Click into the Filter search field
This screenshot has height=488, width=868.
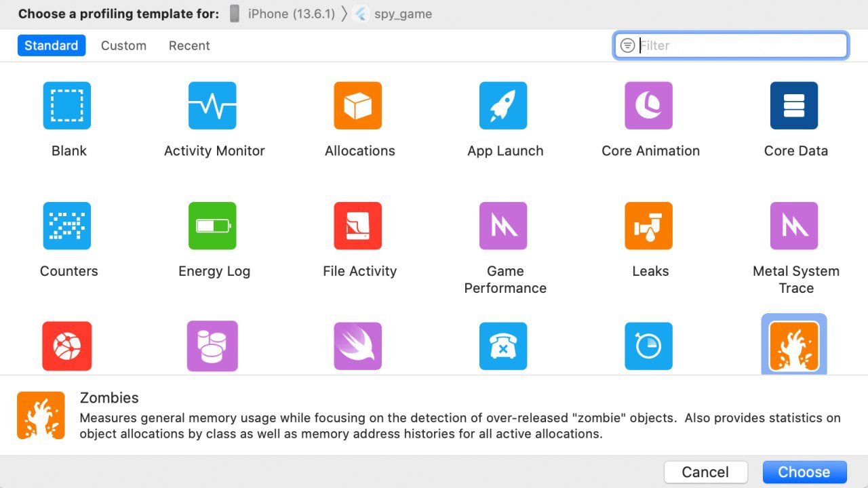coord(731,45)
